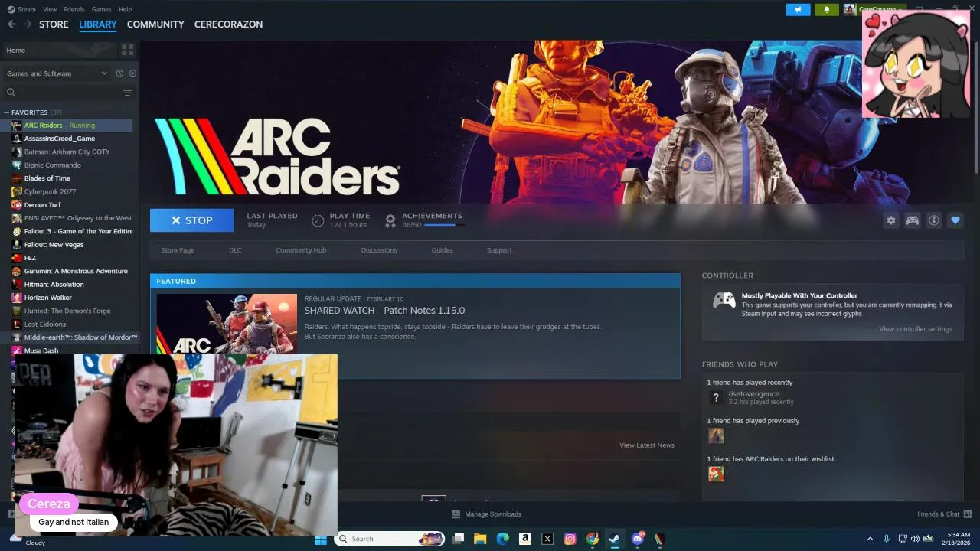
Task: Open the Home library button
Action: pyautogui.click(x=59, y=50)
